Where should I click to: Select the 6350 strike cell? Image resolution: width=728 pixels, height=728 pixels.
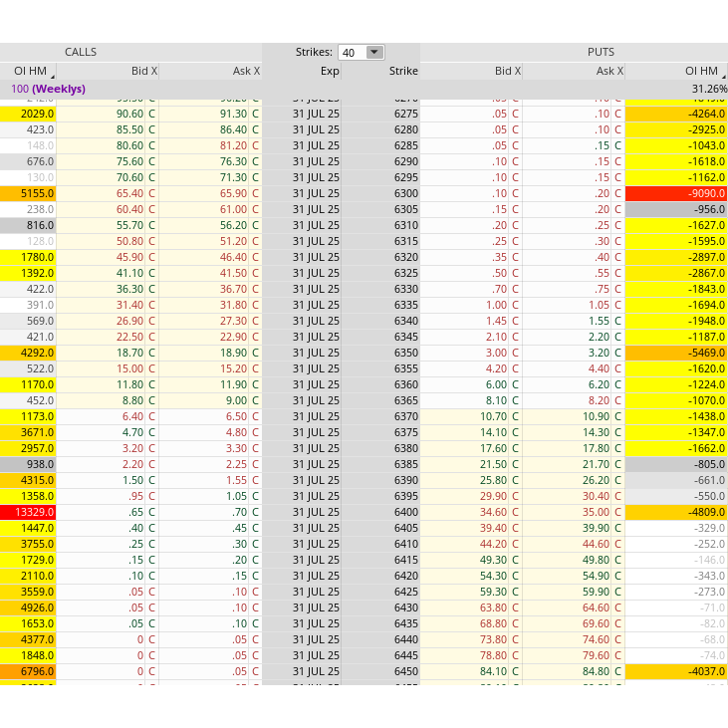tap(380, 353)
